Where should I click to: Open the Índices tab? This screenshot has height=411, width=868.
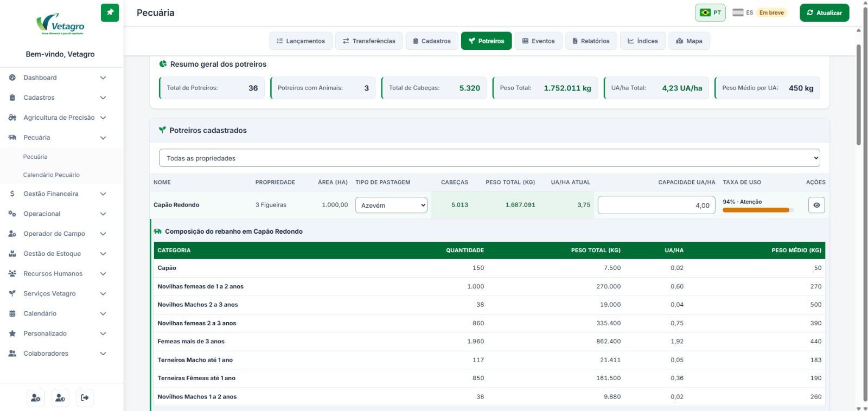[x=642, y=41]
